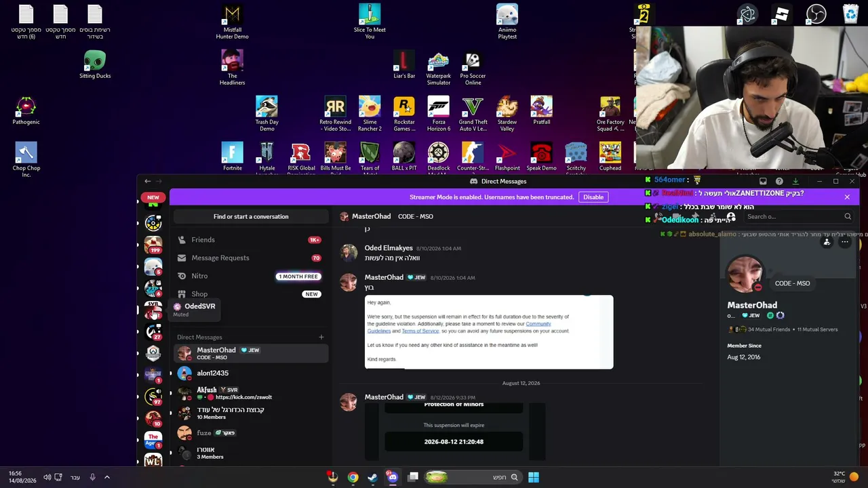868x488 pixels.
Task: Click the August 12 suspension expiry image
Action: (x=455, y=432)
